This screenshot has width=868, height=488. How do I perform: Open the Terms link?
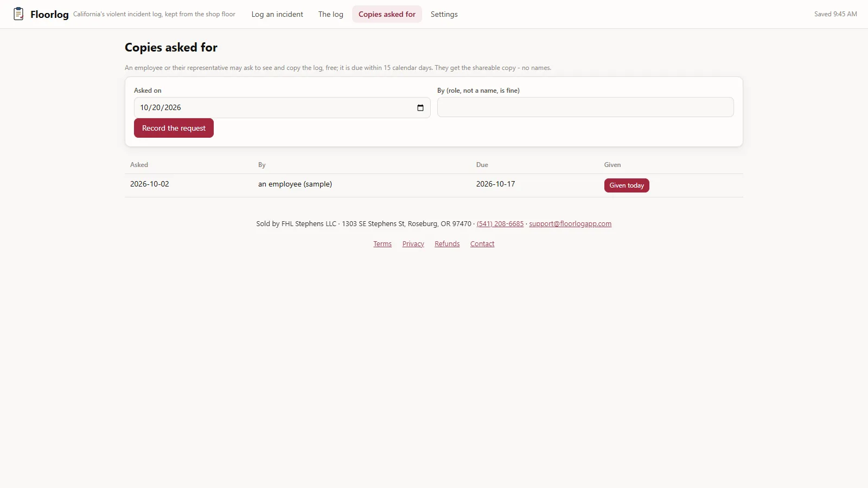(382, 244)
